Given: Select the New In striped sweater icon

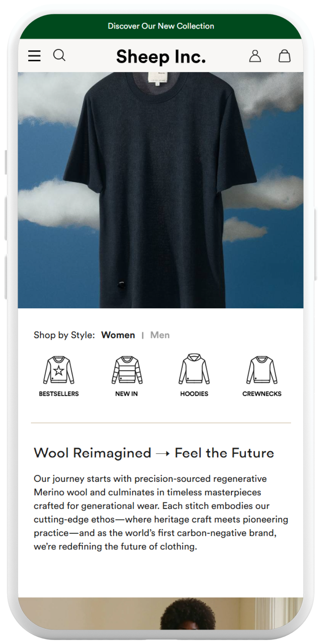Looking at the screenshot, I should coord(127,370).
